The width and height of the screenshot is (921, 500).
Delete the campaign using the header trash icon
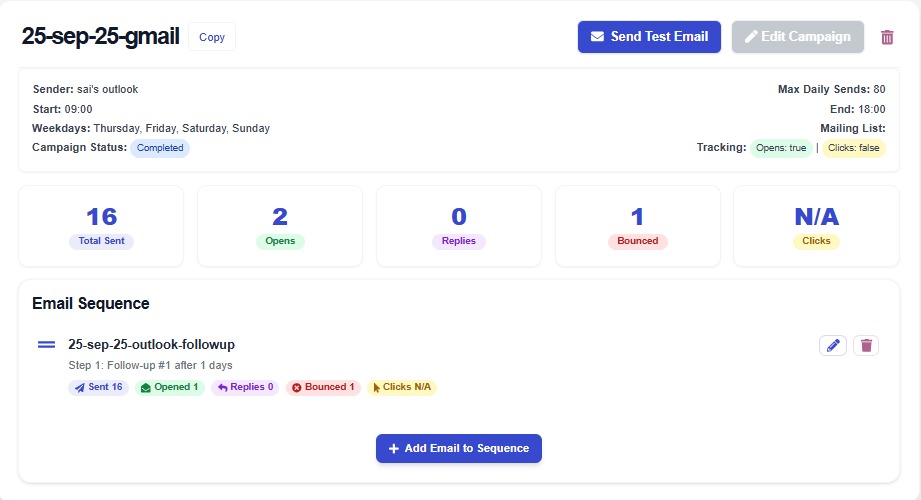(887, 37)
